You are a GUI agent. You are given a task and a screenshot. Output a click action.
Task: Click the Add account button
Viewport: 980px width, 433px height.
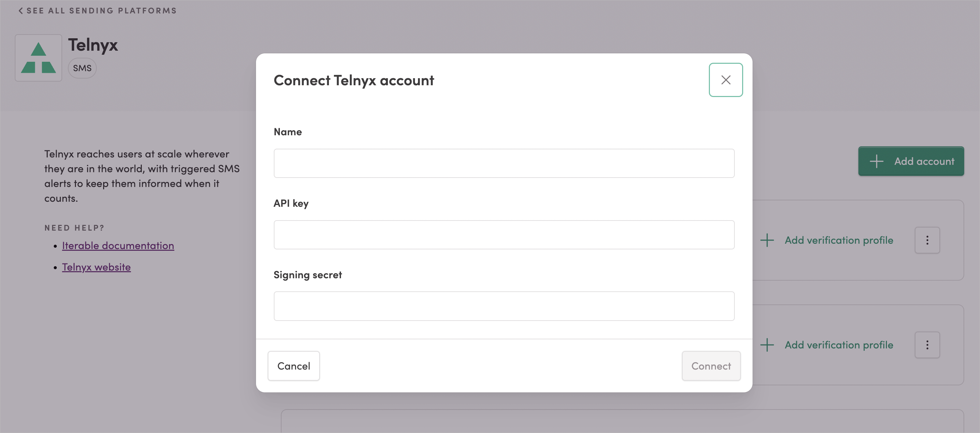911,161
